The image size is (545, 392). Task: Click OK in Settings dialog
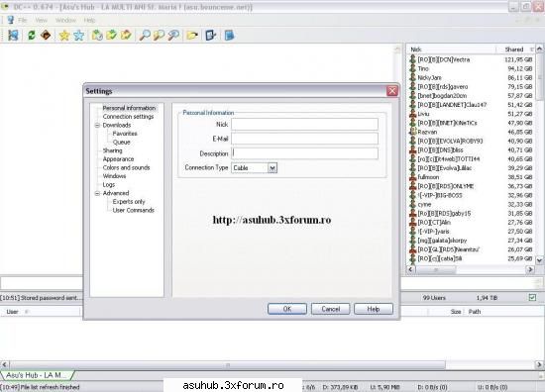(287, 309)
